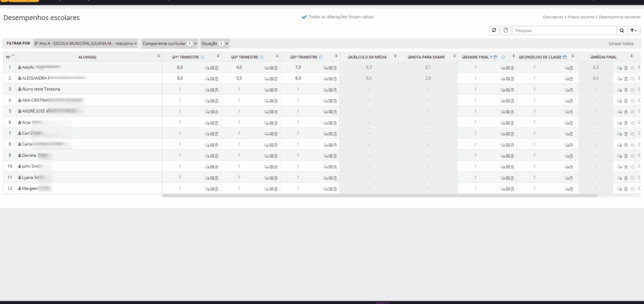The image size is (644, 304).
Task: Click list icon in John Sno's 2º Trimestre cell
Action: 271,167
